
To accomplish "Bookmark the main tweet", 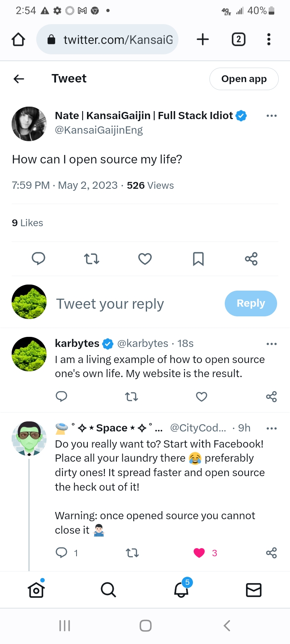I will [x=198, y=259].
